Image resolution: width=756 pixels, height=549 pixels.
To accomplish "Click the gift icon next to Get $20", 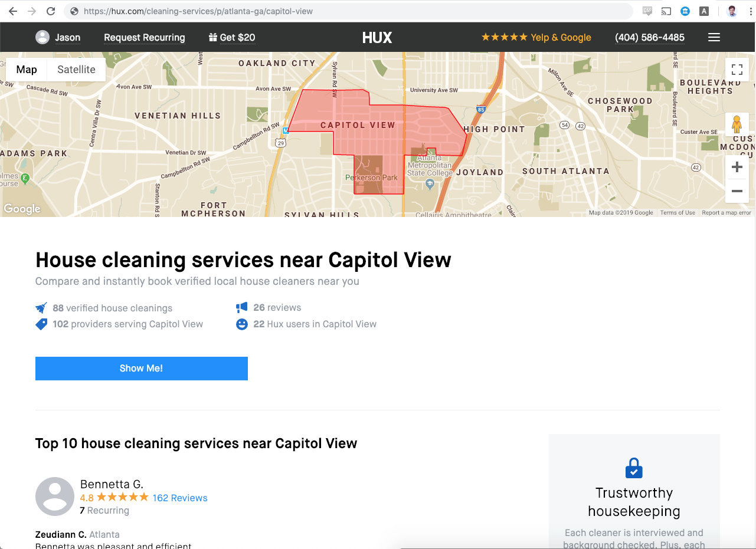I will 213,37.
